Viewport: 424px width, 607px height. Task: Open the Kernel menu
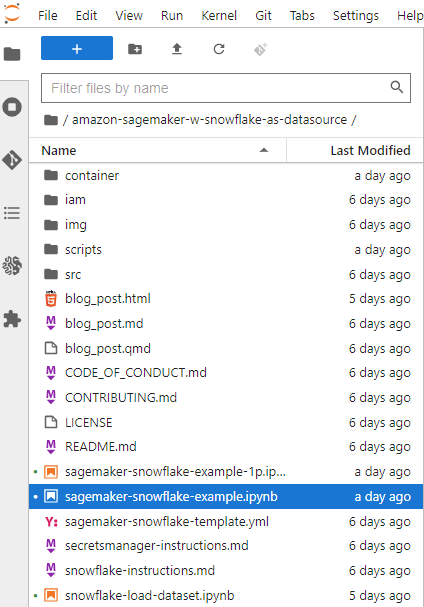tap(219, 15)
